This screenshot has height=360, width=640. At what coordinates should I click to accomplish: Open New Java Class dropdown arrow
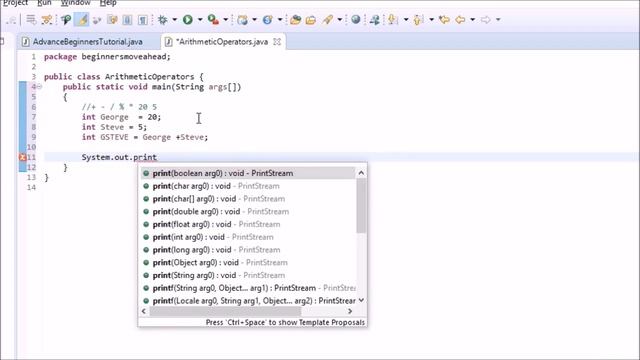280,20
